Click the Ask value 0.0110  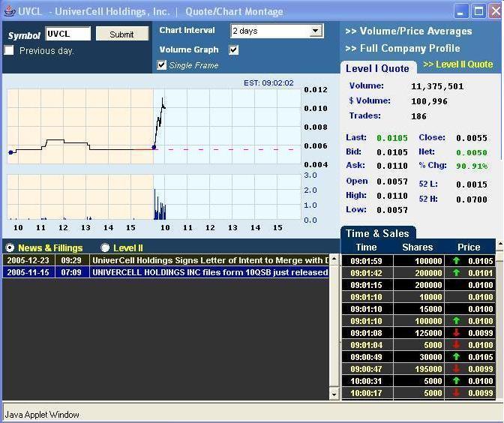pos(392,166)
